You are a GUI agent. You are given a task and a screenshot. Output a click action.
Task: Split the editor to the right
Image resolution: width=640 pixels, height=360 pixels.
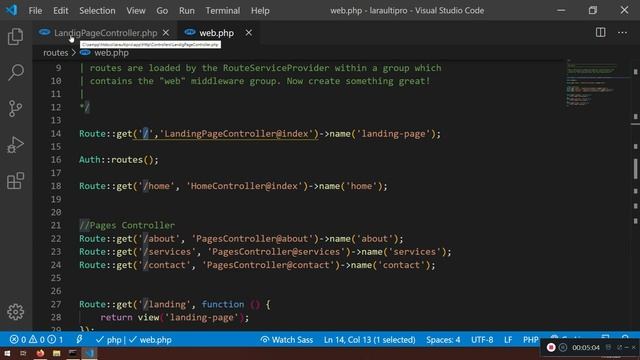[x=600, y=32]
